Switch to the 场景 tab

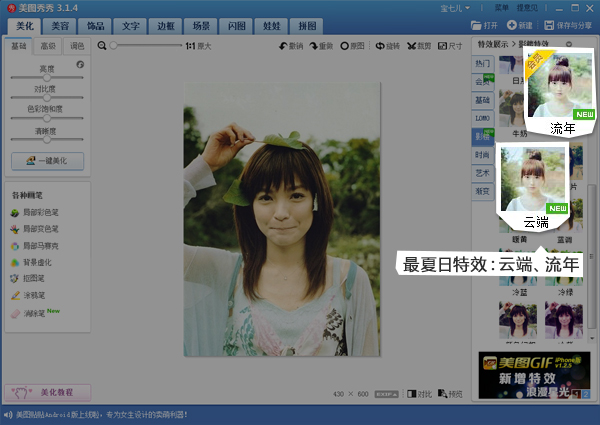[x=201, y=26]
